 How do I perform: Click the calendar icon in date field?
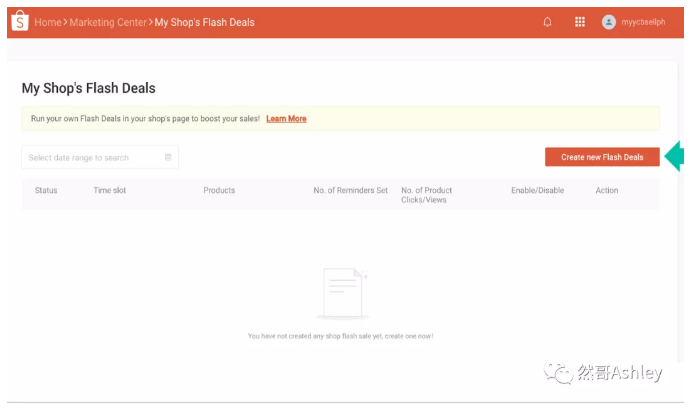click(168, 157)
